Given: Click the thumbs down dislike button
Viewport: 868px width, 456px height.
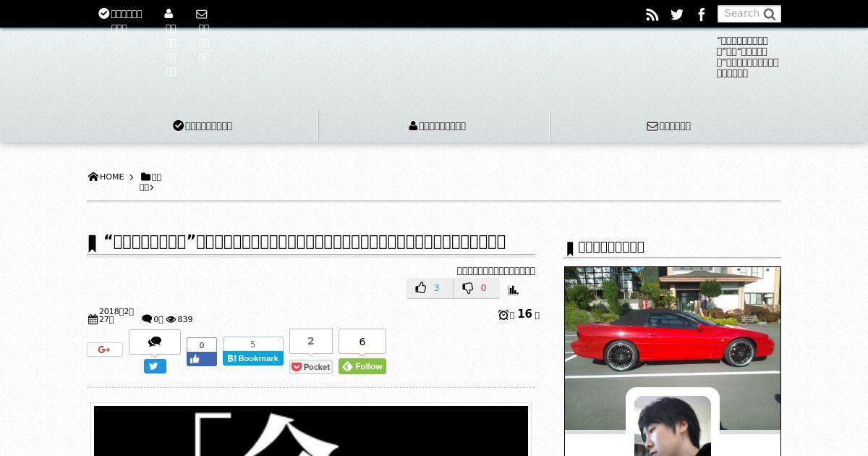Looking at the screenshot, I should coord(476,288).
